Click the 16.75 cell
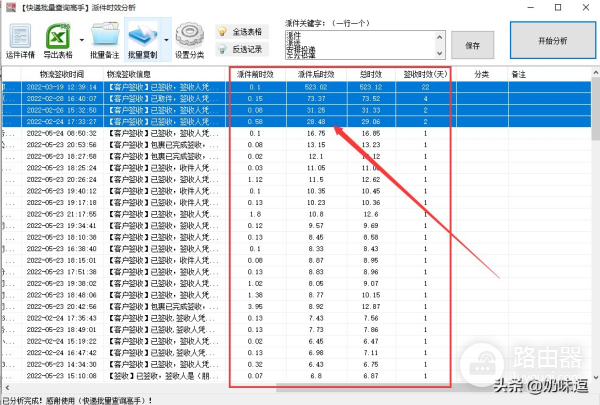600x405 pixels. coord(316,133)
